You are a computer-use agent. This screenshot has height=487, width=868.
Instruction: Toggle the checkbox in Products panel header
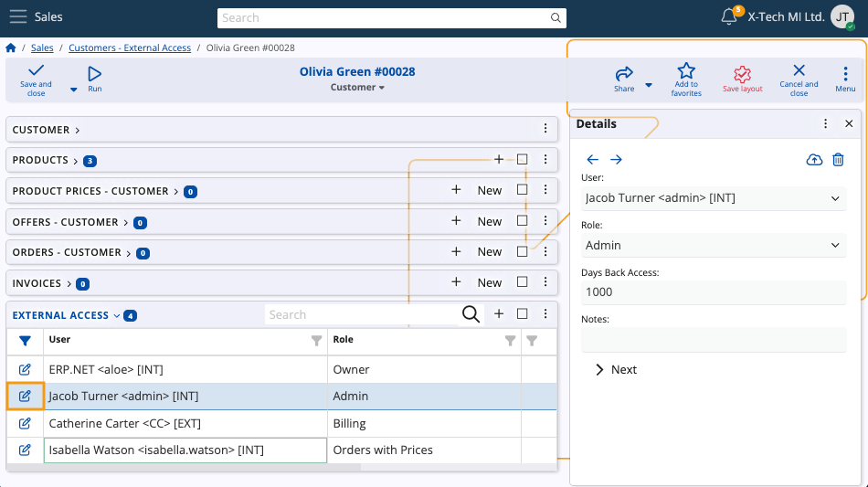523,159
